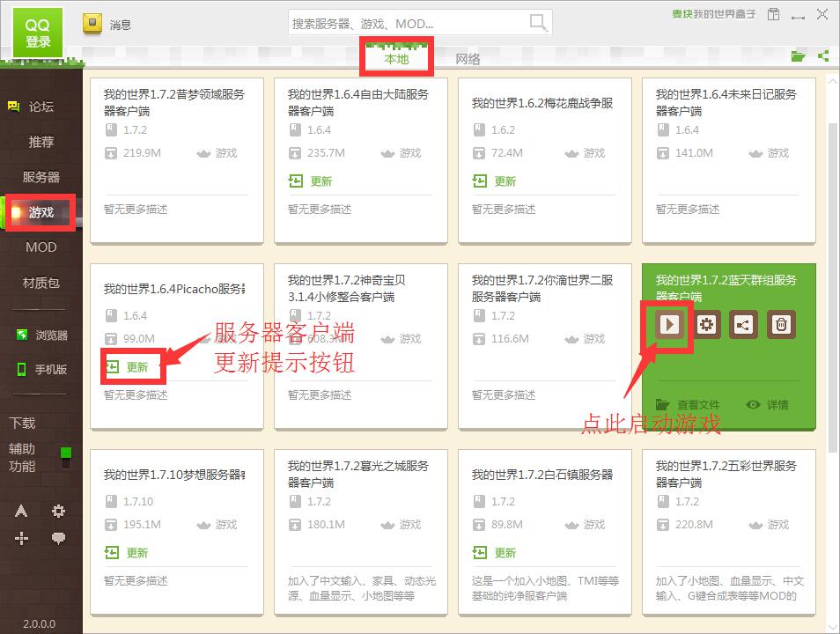Click 更新 on the 1.7.2白石镇 card
The image size is (840, 634).
494,552
